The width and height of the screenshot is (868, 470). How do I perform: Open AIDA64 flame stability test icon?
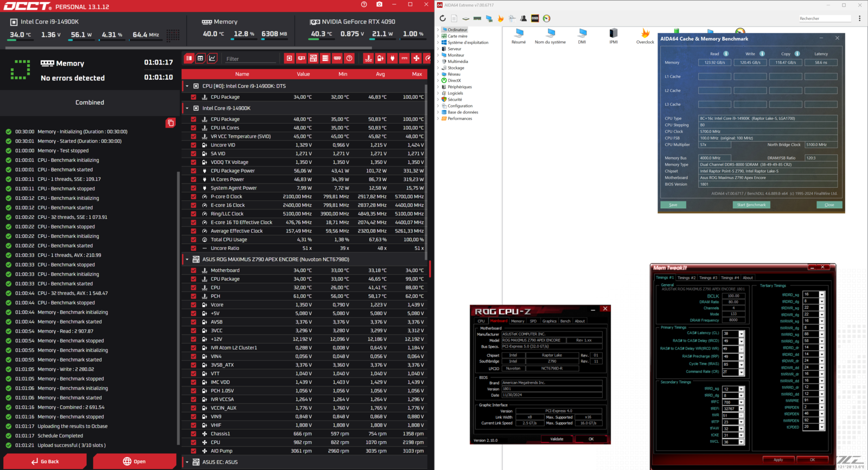pos(501,18)
